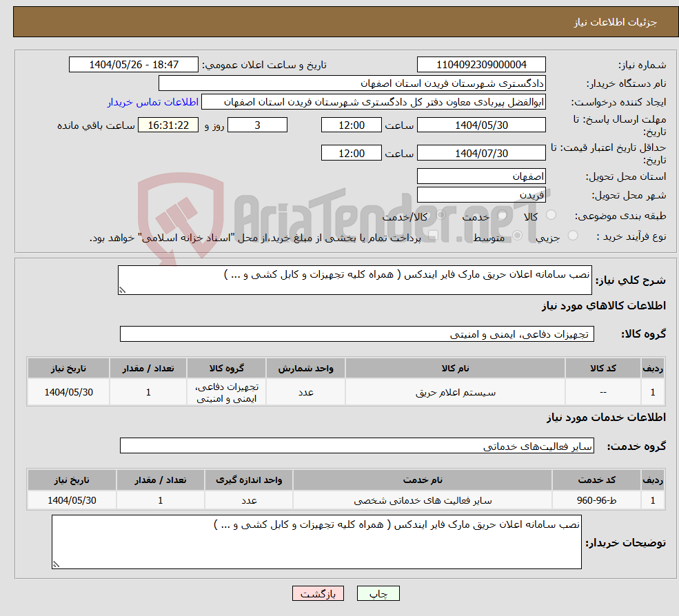Click the بازگشت back button
The image size is (679, 616).
click(x=318, y=593)
